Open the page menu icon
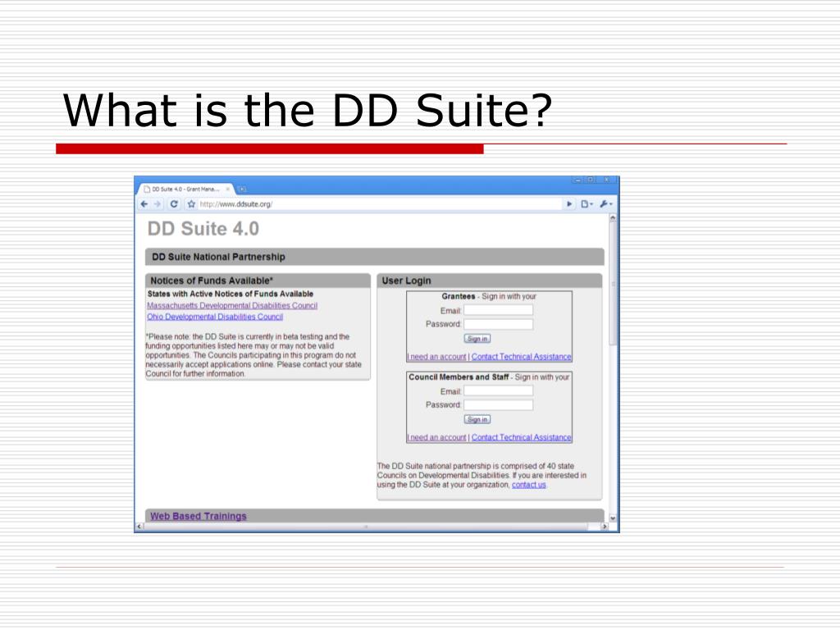The width and height of the screenshot is (840, 630). coord(587,204)
